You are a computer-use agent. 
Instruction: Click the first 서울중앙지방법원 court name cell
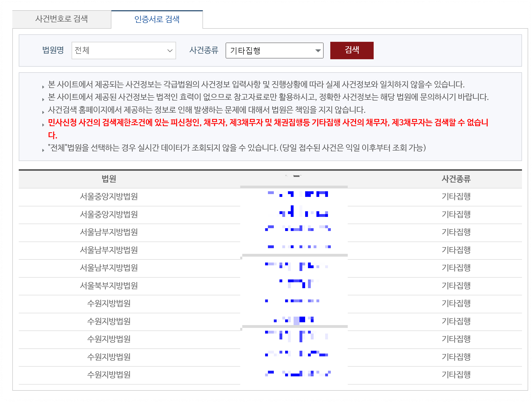tap(109, 196)
